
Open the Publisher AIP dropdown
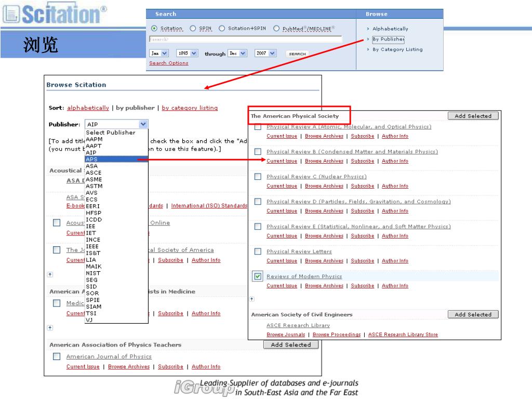pyautogui.click(x=116, y=124)
